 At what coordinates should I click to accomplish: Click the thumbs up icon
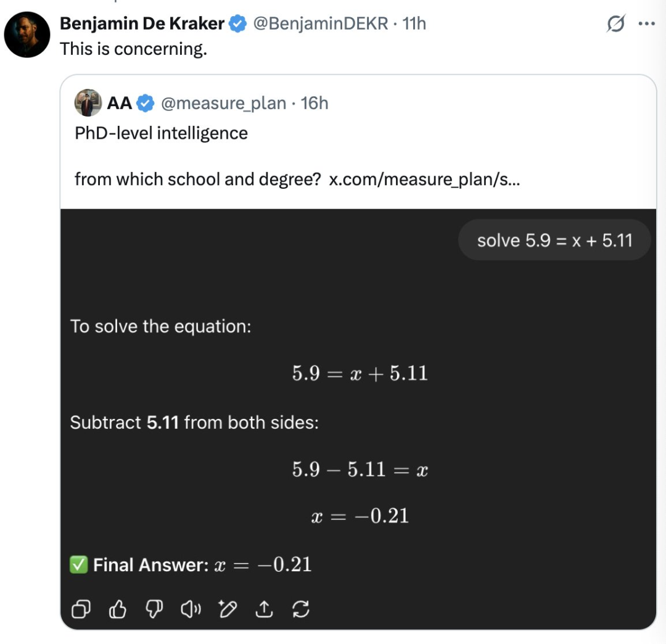coord(118,609)
